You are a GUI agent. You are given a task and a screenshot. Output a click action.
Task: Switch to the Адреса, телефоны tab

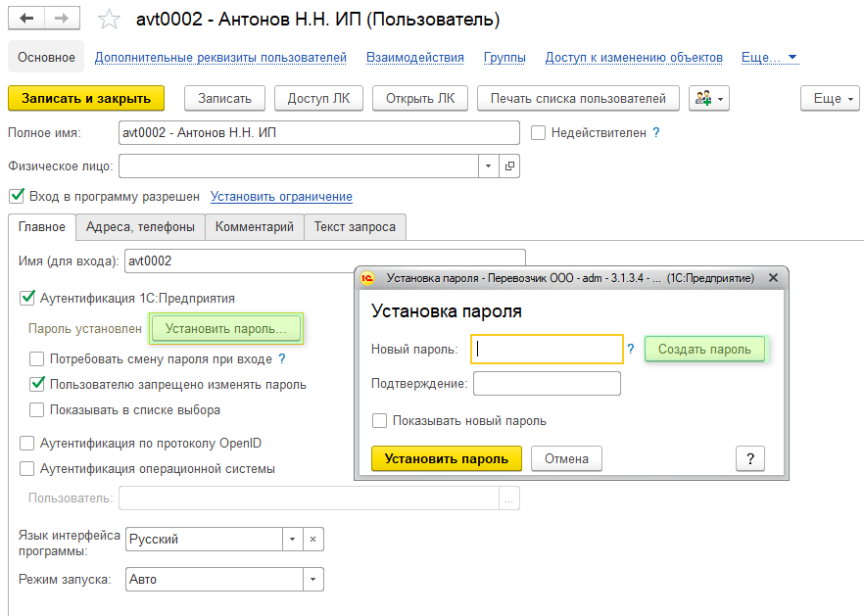tap(140, 227)
